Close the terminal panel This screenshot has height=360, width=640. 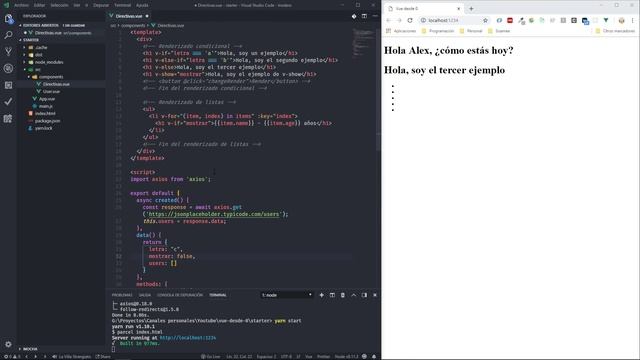tap(375, 295)
